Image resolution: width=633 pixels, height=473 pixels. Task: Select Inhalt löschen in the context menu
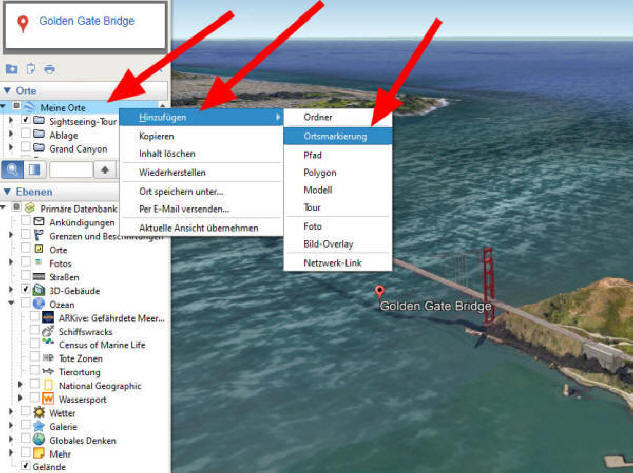pos(201,154)
